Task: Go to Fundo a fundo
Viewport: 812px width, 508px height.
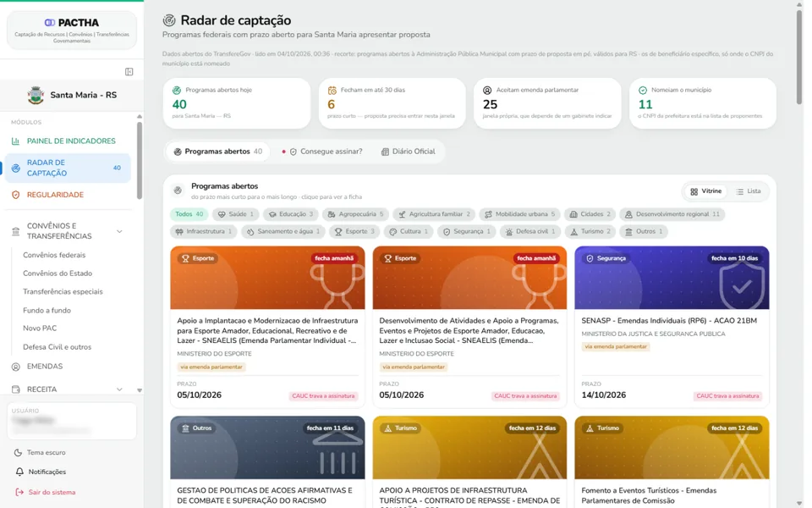Action: (47, 311)
